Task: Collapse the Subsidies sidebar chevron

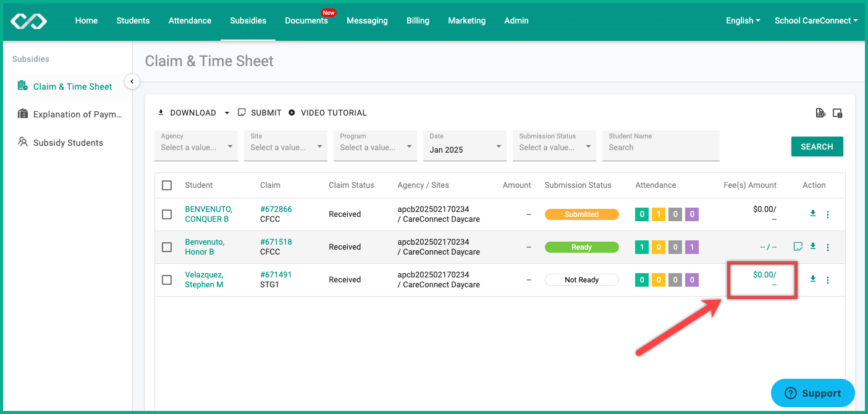Action: pos(132,82)
